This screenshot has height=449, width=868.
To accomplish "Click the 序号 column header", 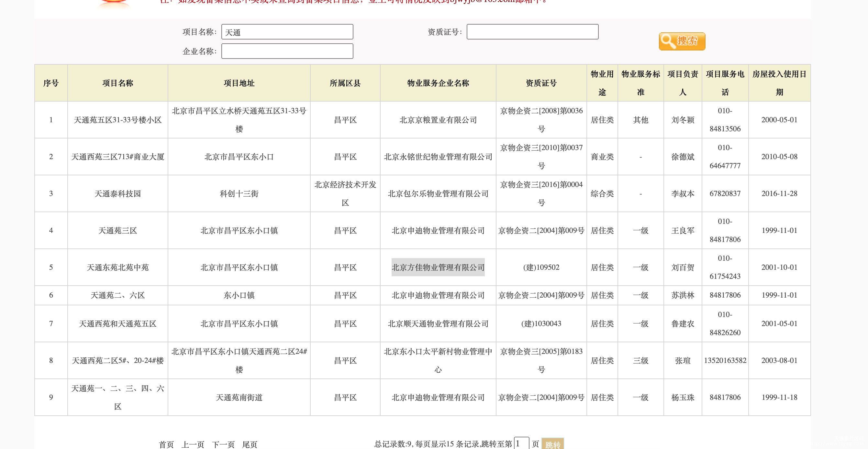I will [51, 83].
